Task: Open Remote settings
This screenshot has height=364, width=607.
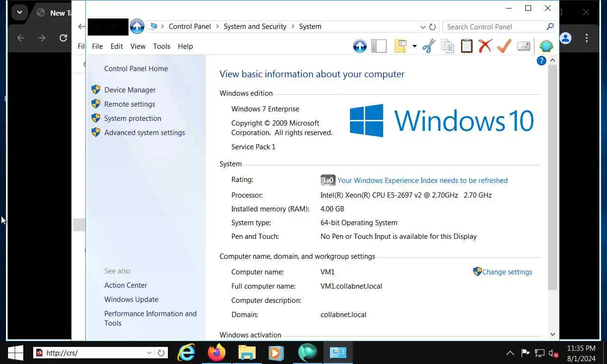Action: [129, 104]
